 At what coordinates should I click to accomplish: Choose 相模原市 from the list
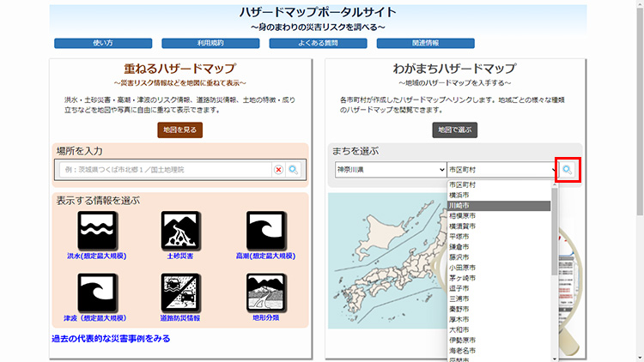coord(499,216)
